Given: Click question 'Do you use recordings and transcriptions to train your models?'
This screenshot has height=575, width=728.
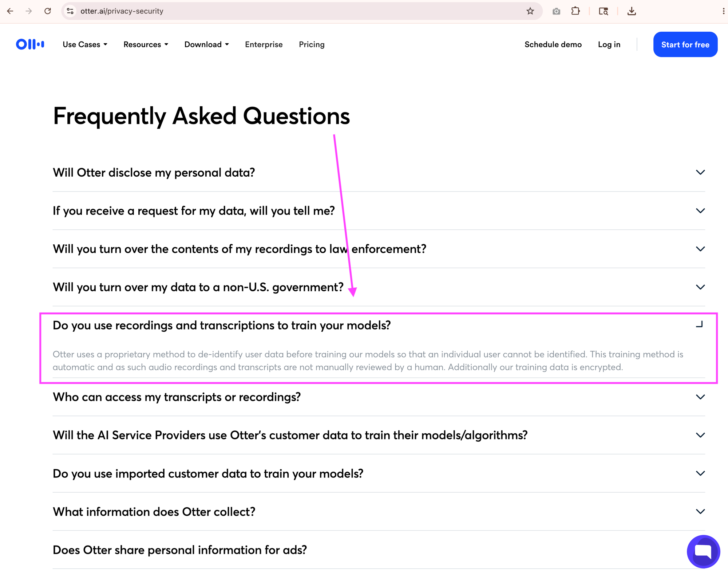Looking at the screenshot, I should (x=221, y=325).
